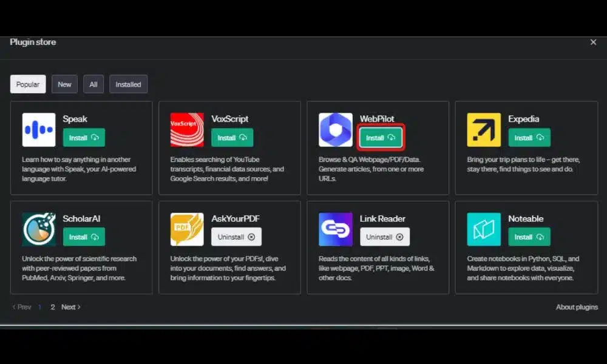Click the Speak plugin logo icon
Screen dimensions: 607x364
(39, 130)
